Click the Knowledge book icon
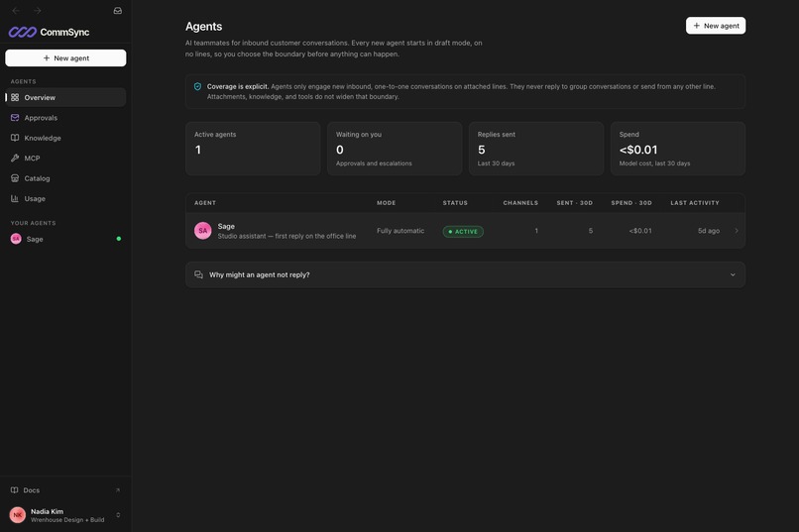This screenshot has height=532, width=799. pyautogui.click(x=15, y=138)
